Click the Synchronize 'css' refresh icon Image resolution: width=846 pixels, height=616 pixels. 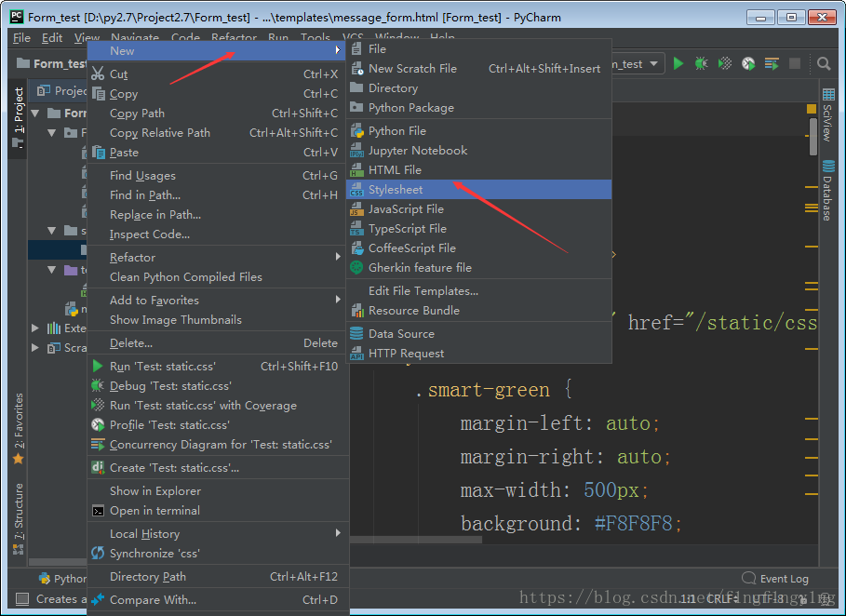click(x=98, y=553)
